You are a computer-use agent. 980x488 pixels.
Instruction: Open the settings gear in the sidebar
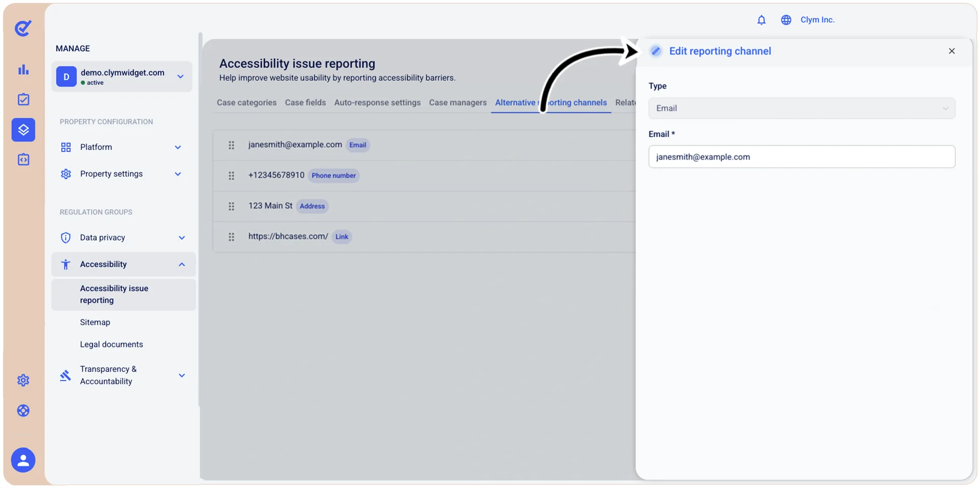[x=24, y=380]
